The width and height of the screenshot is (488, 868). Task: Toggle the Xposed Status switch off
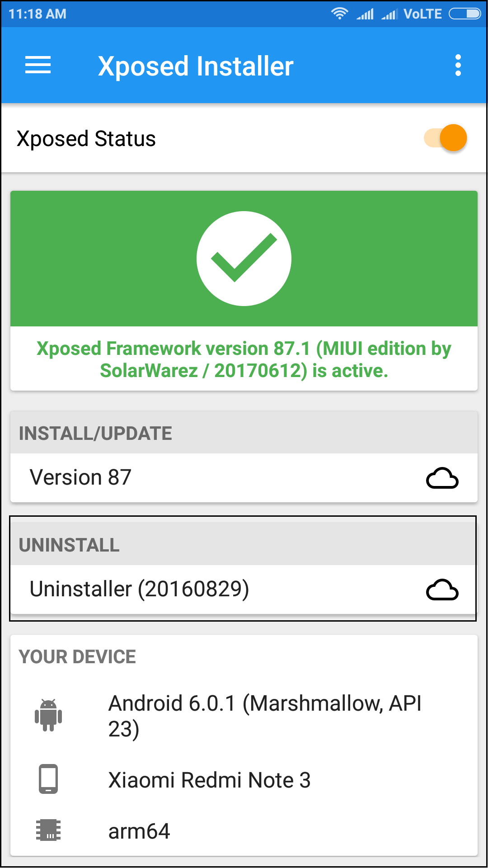point(445,138)
